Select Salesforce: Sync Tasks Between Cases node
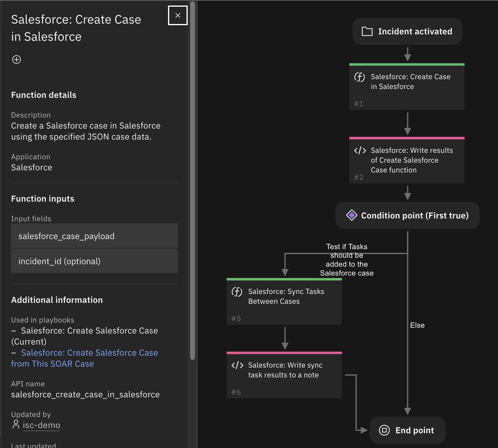Viewport: 498px width, 448px height. coord(284,301)
